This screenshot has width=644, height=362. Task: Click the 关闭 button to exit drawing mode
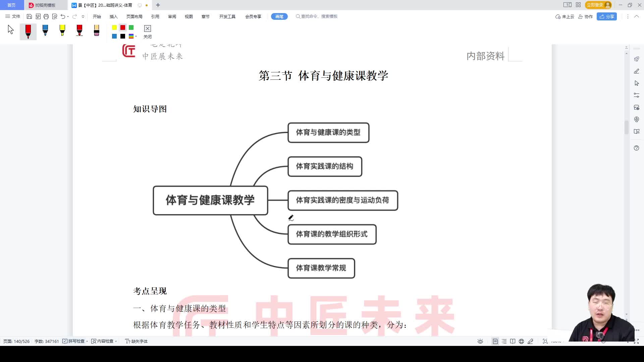tap(147, 32)
